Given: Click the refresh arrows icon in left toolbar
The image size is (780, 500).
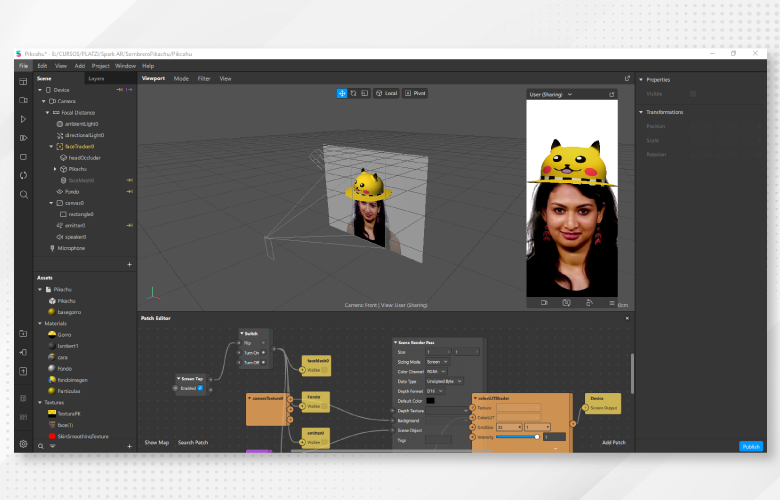Looking at the screenshot, I should coord(23,175).
